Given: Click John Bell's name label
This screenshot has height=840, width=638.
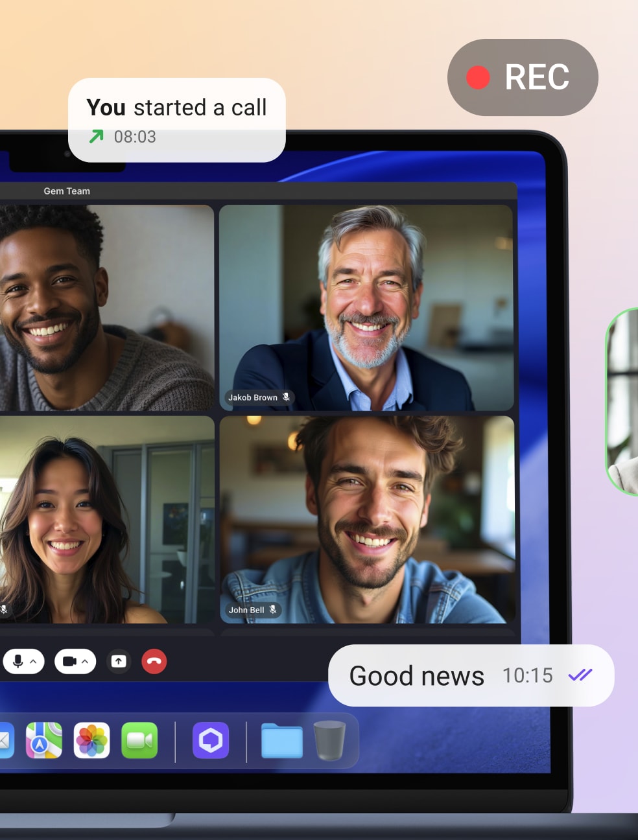Looking at the screenshot, I should [x=246, y=610].
